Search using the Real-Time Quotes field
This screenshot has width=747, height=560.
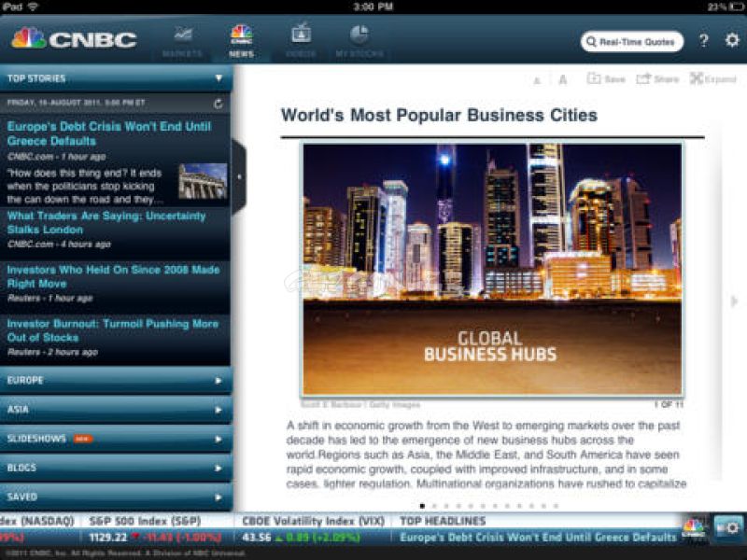click(632, 41)
